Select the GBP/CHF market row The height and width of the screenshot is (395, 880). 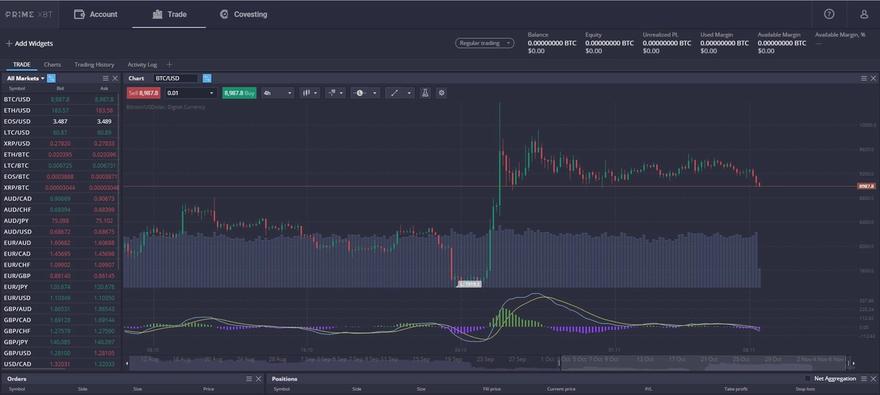click(x=61, y=331)
